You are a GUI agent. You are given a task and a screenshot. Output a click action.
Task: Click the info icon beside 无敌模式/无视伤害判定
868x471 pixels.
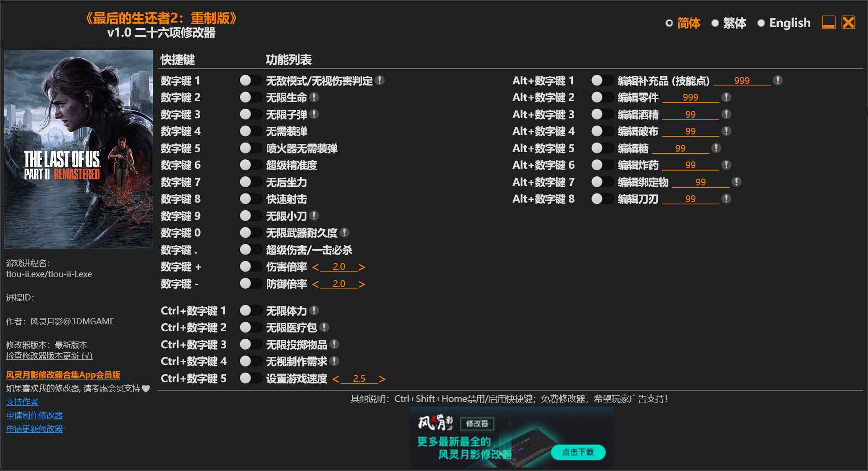click(381, 80)
